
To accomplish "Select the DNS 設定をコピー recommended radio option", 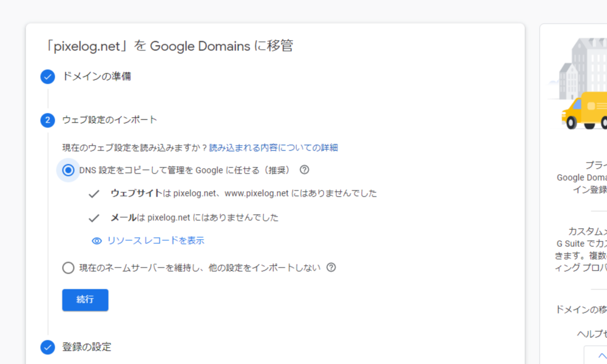I will (x=68, y=170).
